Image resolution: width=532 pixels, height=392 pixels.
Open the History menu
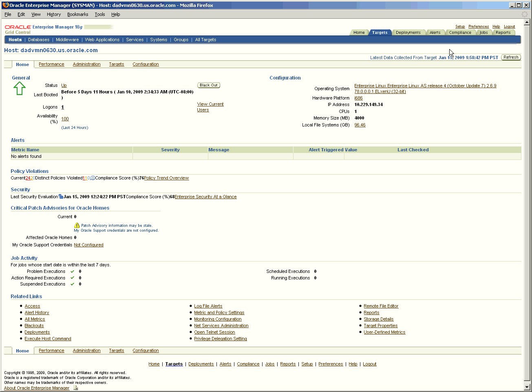53,14
